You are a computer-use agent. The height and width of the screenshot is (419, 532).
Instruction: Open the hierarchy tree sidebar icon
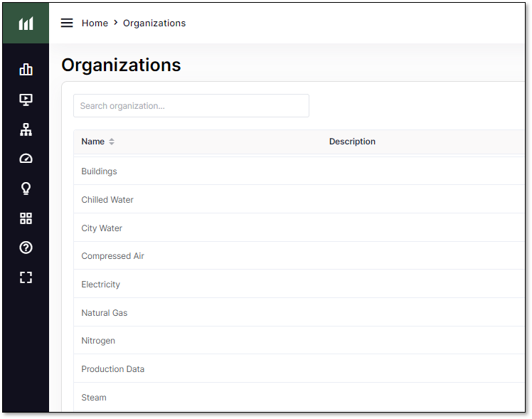pos(26,129)
